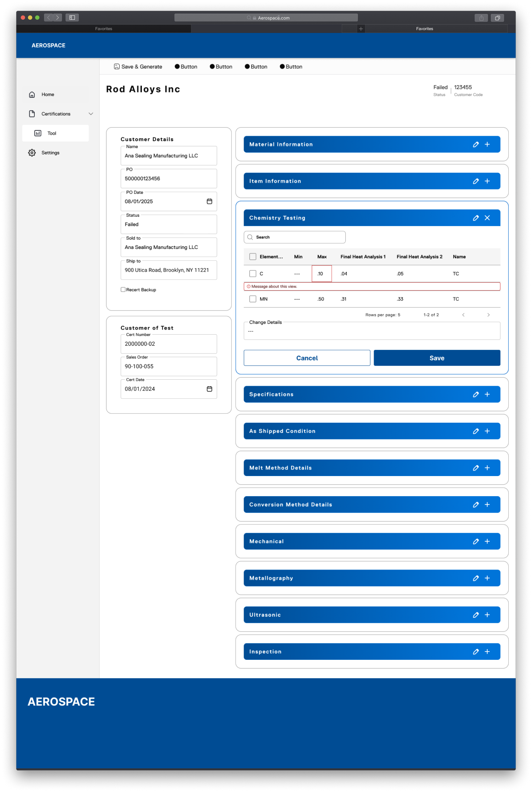This screenshot has width=532, height=792.
Task: Expand the Mechanical section plus icon
Action: pos(487,542)
